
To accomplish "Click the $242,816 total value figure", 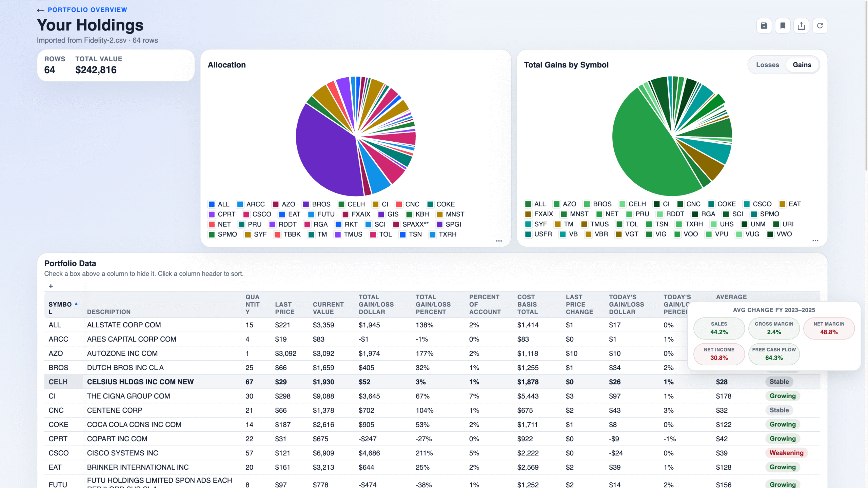I will 96,70.
